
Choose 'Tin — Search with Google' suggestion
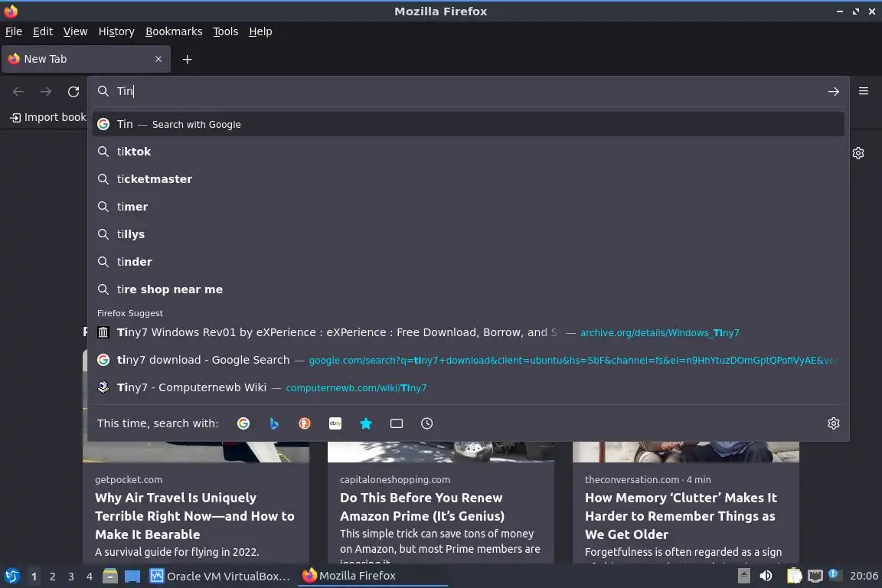coord(468,124)
